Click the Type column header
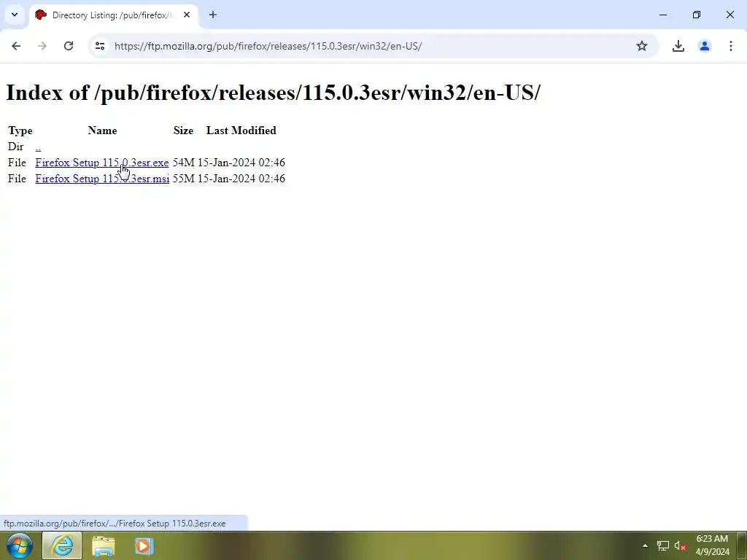The width and height of the screenshot is (747, 560). coord(20,131)
